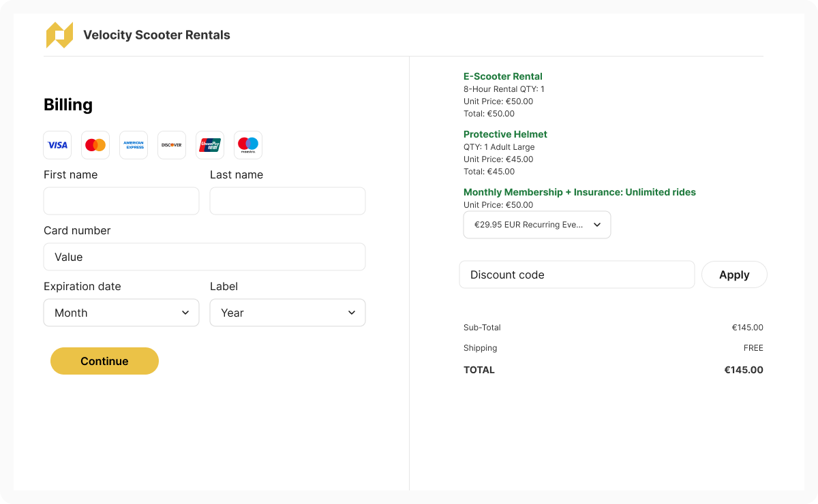The width and height of the screenshot is (818, 504).
Task: Click the Monthly Membership + Insurance title
Action: click(x=579, y=192)
